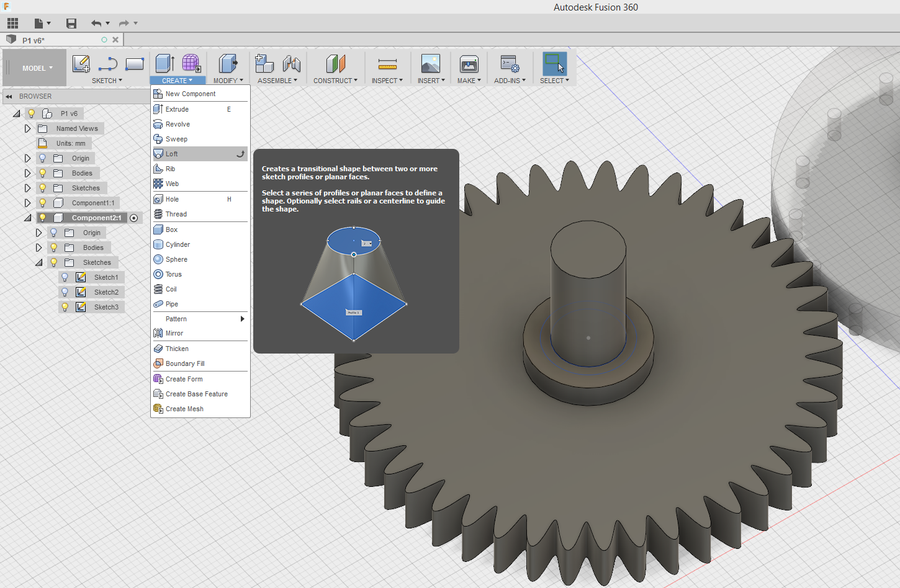Click Component2:1 activate radio button
This screenshot has height=588, width=900.
[x=133, y=218]
